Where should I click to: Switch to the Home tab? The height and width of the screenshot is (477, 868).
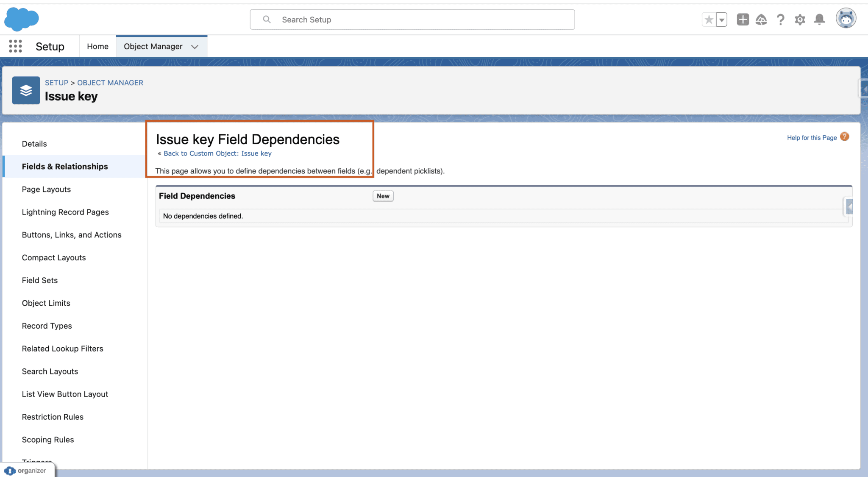[97, 46]
